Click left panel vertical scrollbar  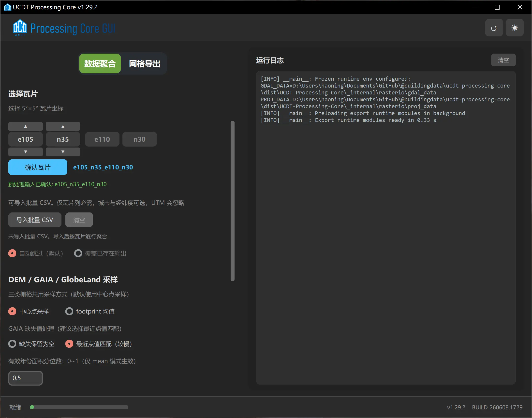(x=233, y=201)
